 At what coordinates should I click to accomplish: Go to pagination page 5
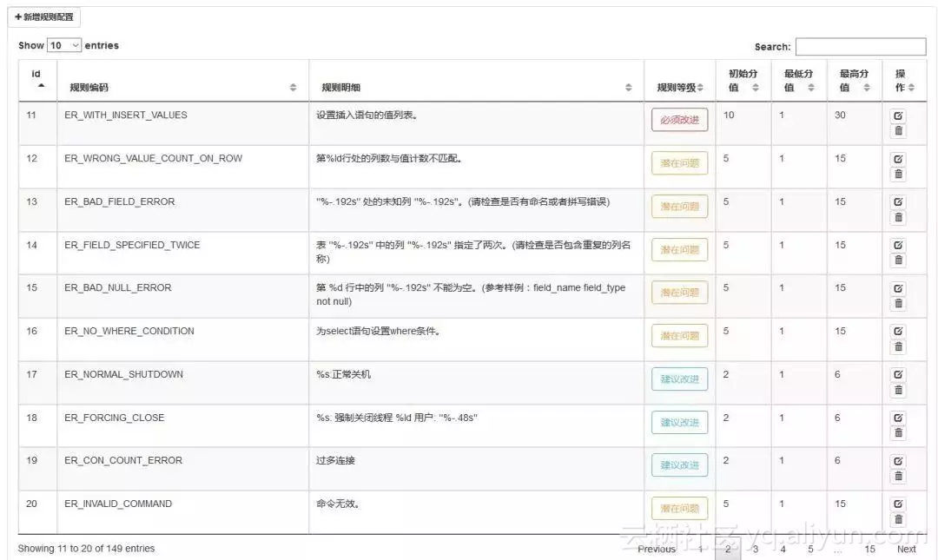click(810, 549)
